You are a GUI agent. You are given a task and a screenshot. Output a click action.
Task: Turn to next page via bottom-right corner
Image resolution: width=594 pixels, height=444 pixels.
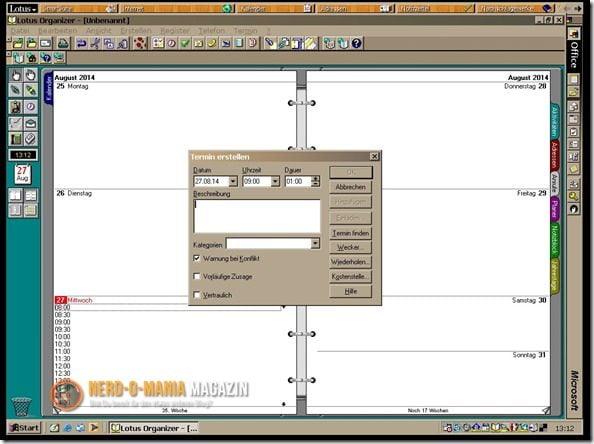[546, 410]
